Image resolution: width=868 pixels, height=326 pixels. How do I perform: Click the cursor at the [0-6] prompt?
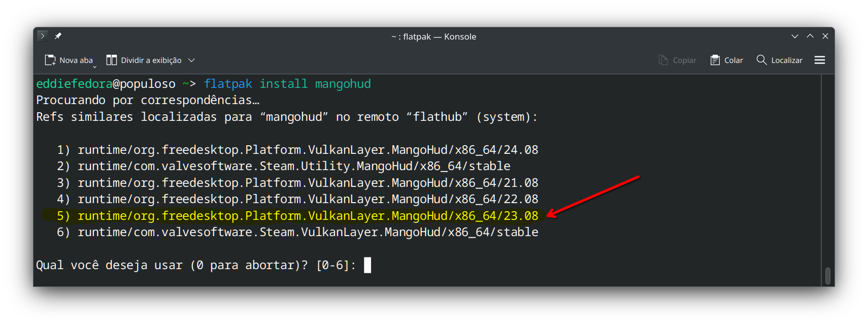tap(368, 265)
